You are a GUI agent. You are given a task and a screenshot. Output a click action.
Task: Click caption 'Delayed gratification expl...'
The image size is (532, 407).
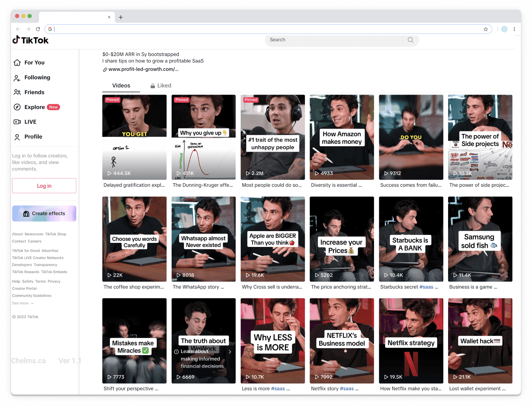(134, 185)
